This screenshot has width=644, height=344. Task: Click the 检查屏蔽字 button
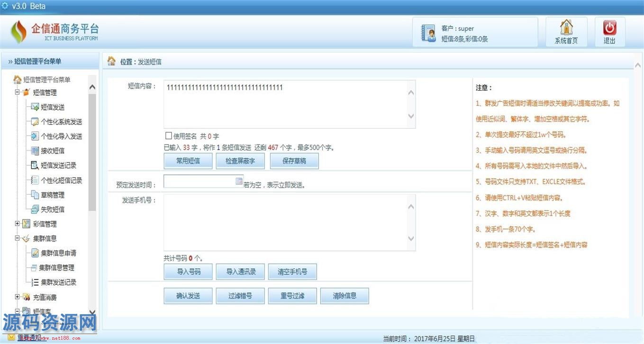241,161
